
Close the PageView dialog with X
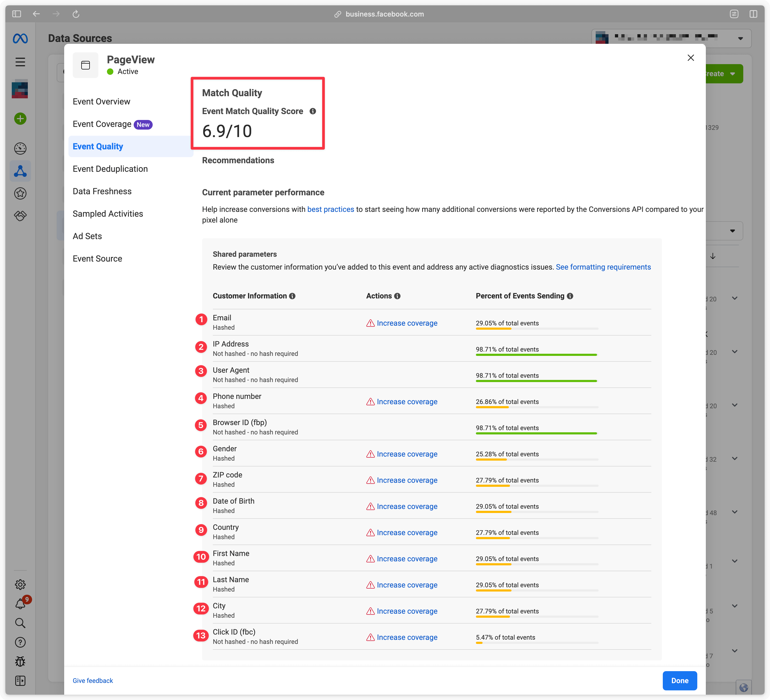[x=691, y=58]
